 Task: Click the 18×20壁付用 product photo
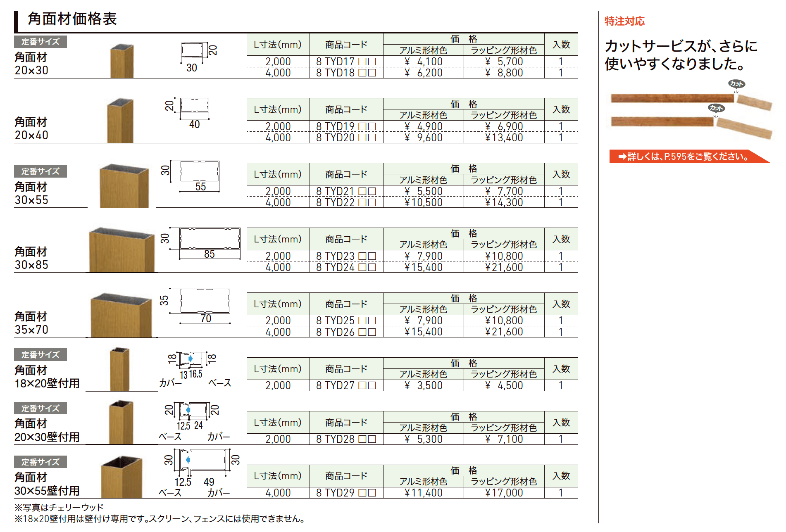[x=120, y=369]
